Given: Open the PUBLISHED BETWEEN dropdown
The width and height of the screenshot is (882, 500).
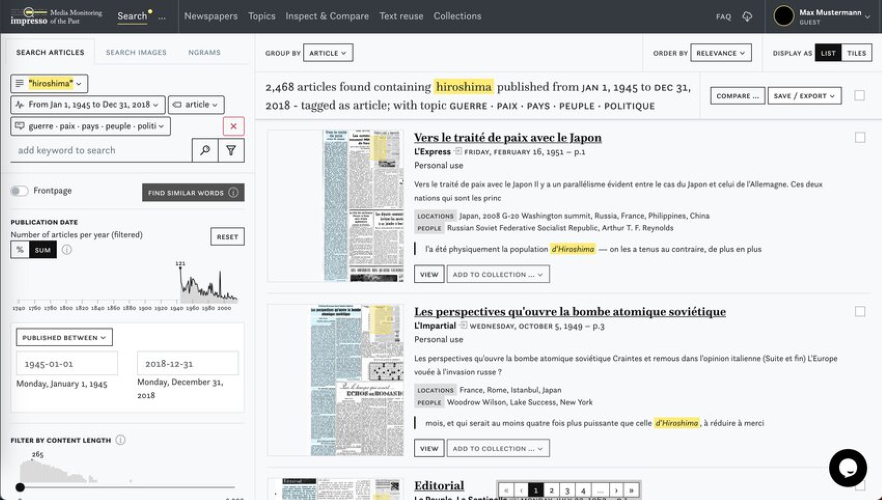Looking at the screenshot, I should 64,337.
